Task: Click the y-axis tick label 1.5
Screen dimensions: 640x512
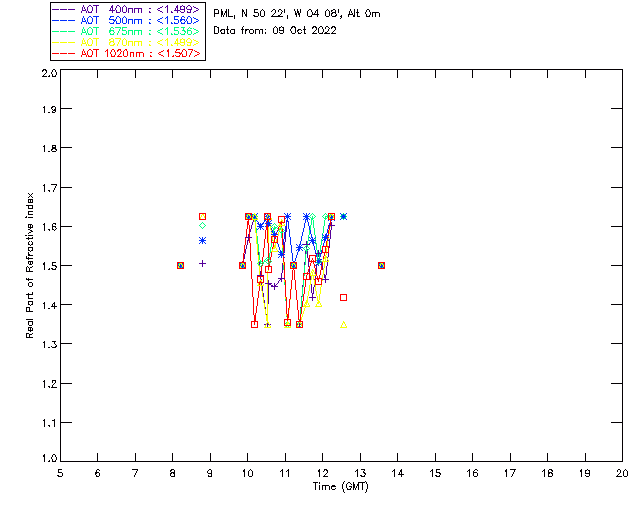Action: click(49, 266)
